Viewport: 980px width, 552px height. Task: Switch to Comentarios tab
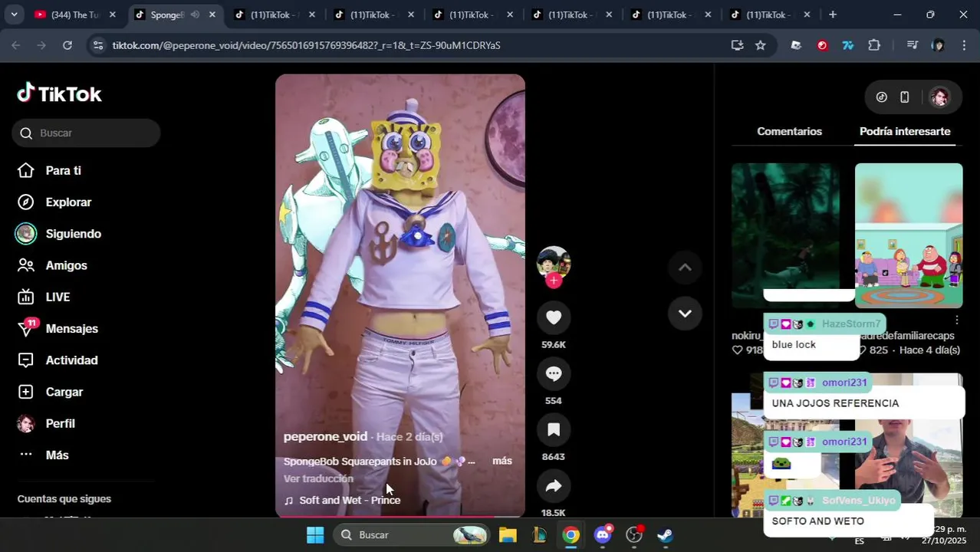pyautogui.click(x=789, y=131)
